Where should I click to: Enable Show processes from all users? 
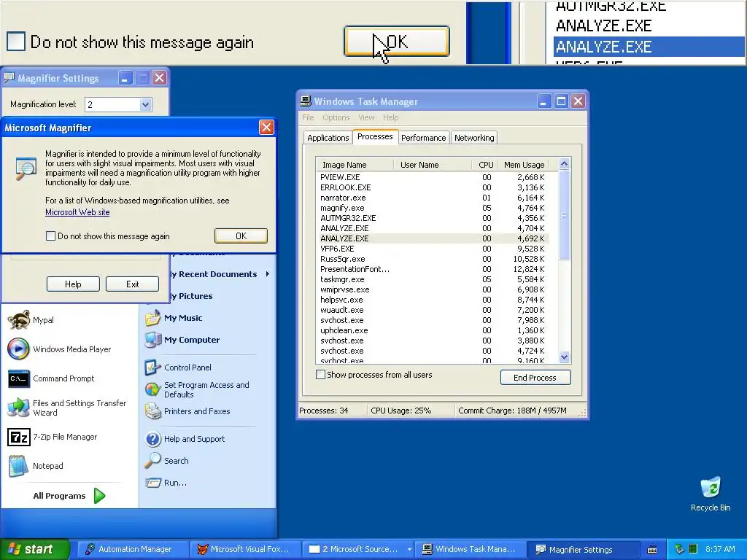coord(321,375)
